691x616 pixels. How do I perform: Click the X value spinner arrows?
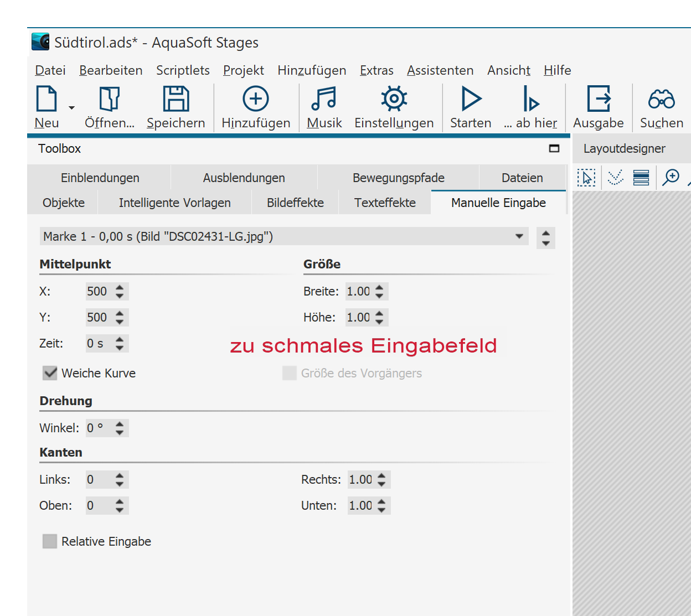click(x=120, y=292)
